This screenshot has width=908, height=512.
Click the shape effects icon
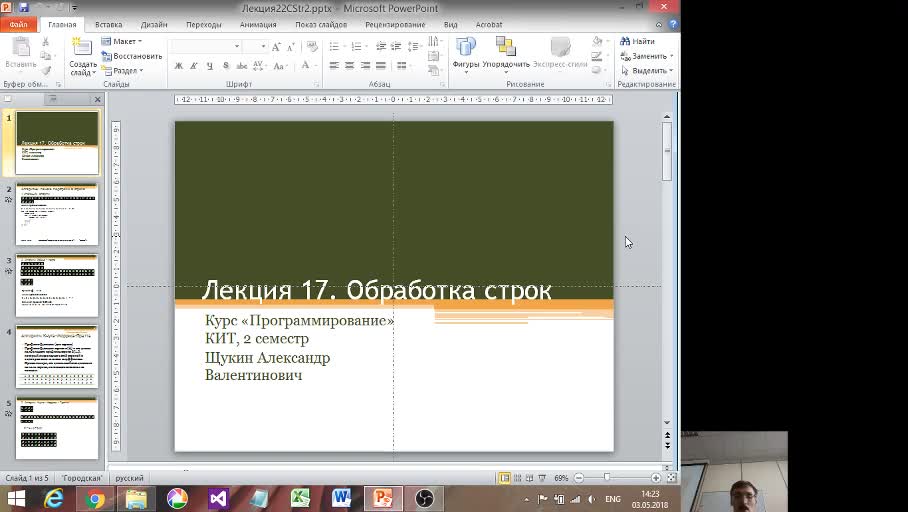(598, 70)
